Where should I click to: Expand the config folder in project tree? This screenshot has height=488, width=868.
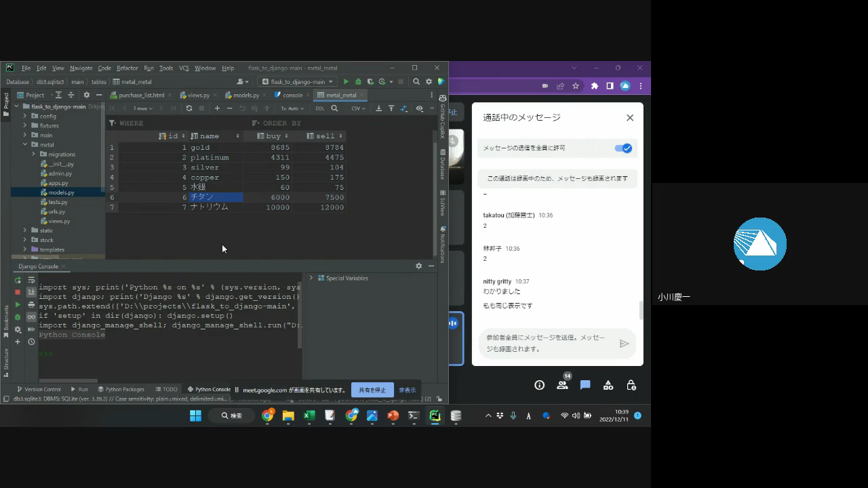point(25,116)
